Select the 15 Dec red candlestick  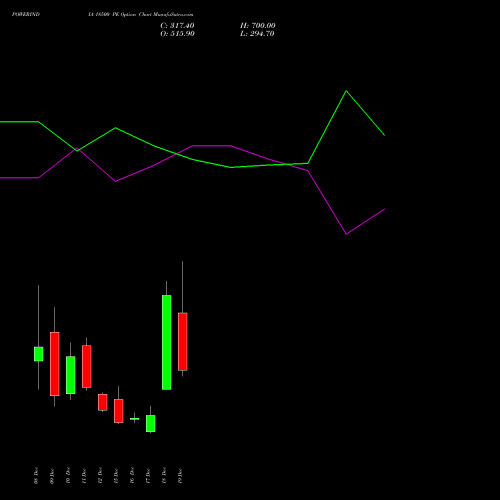point(119,411)
